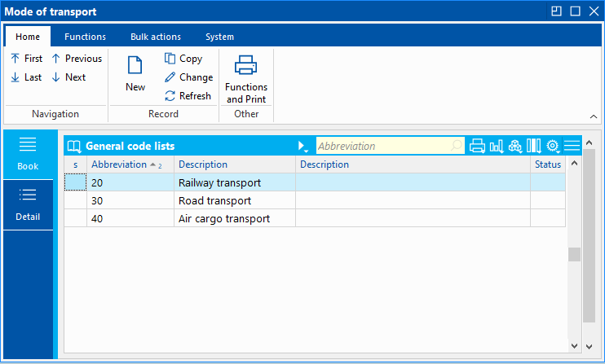Click the Refresh button
Viewport: 605px width, 364px height.
(x=188, y=96)
